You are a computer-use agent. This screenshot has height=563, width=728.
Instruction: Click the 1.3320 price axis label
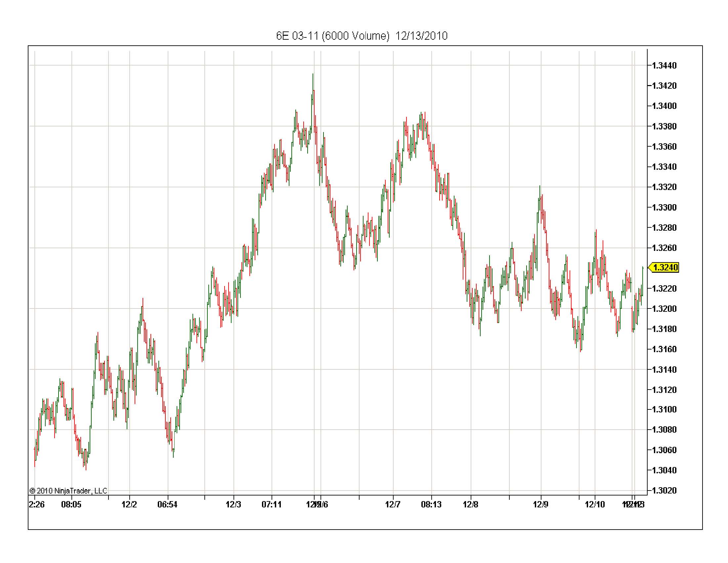(664, 187)
